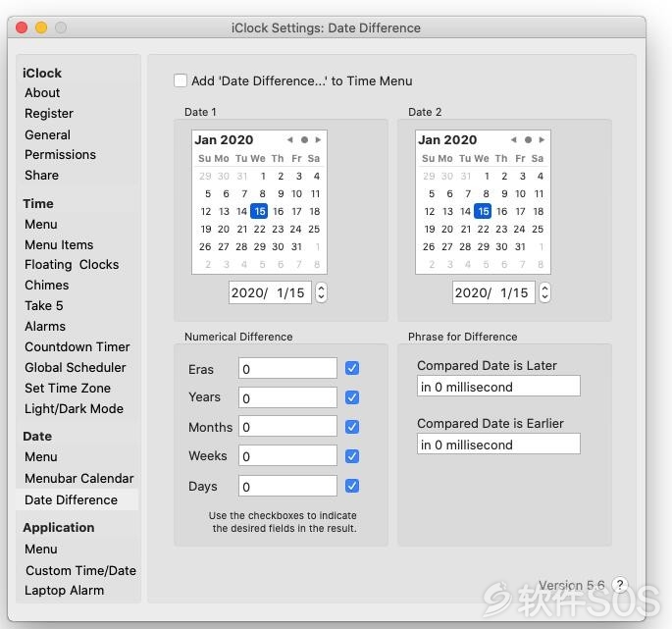Open the About settings pane
Screen dimensions: 672x629
[x=42, y=92]
